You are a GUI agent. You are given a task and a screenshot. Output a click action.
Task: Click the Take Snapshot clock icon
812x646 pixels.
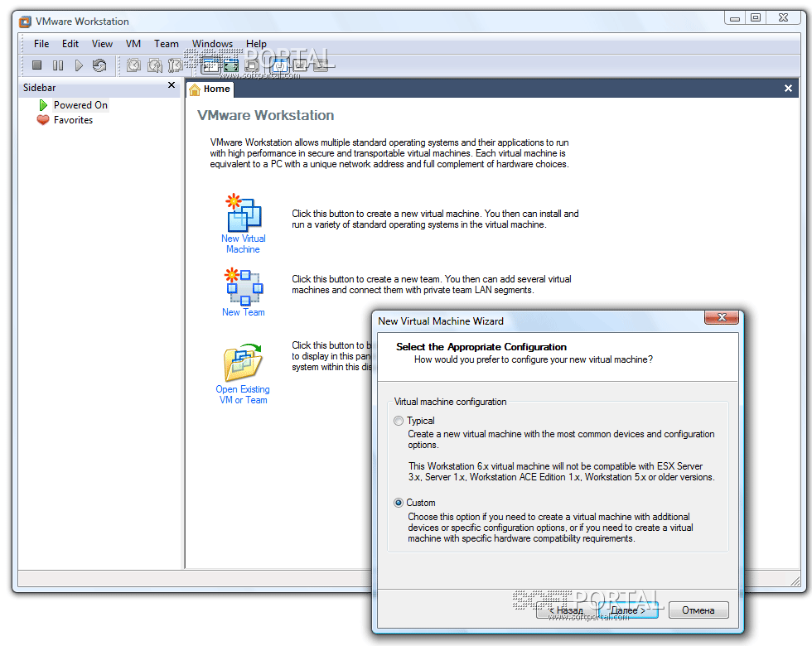point(133,65)
